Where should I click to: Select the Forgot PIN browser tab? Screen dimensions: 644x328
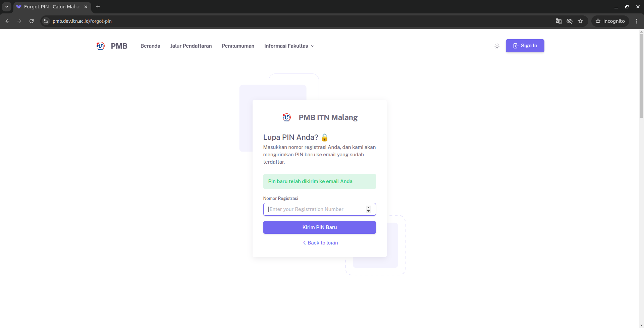coord(52,7)
